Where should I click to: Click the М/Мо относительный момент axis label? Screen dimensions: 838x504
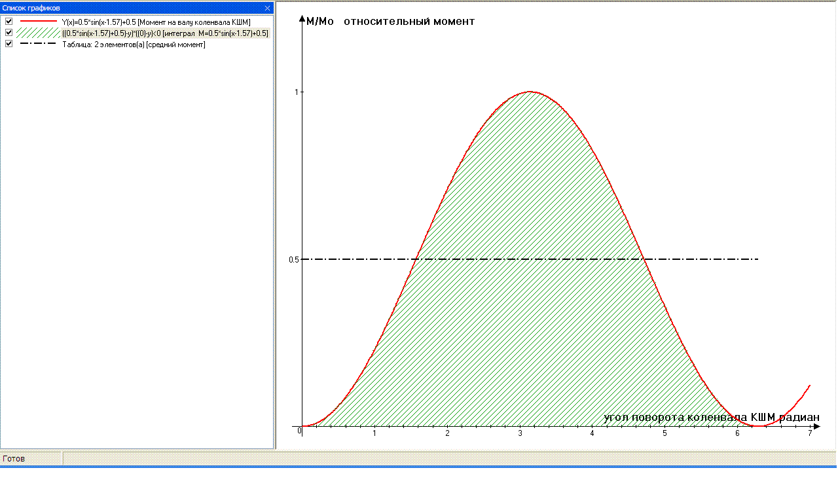pyautogui.click(x=390, y=22)
